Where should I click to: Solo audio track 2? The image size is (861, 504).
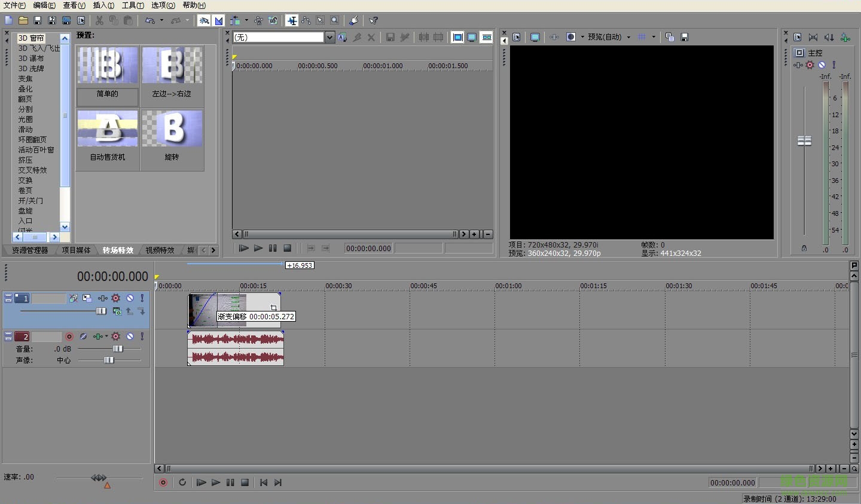point(142,337)
